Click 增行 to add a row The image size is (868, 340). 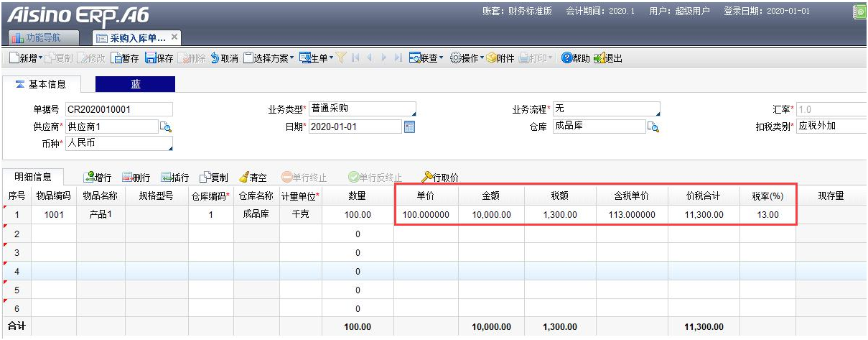[x=97, y=177]
